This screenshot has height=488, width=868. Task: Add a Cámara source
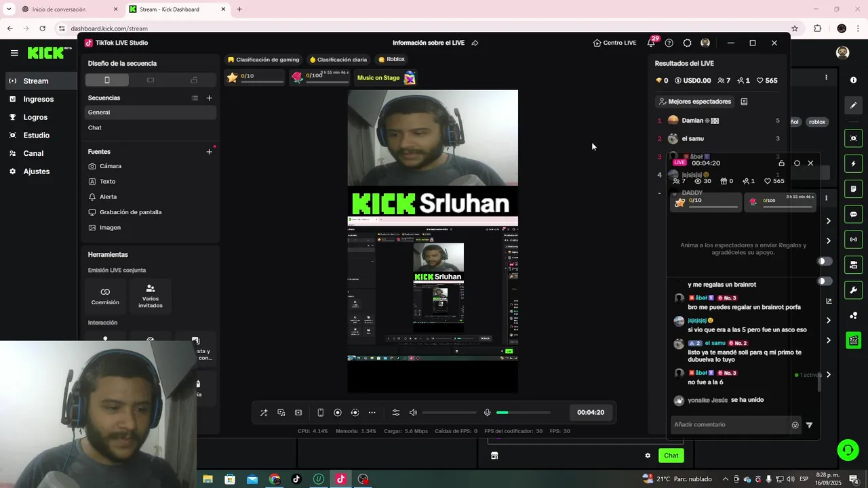pos(106,166)
